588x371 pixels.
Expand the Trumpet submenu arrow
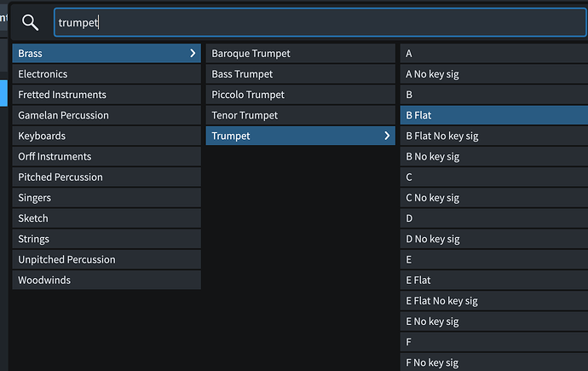tap(387, 136)
